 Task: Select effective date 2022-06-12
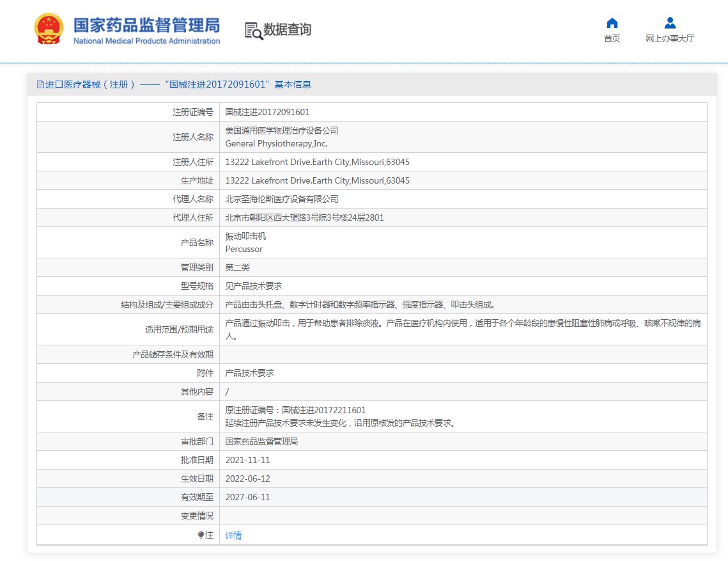(x=247, y=478)
